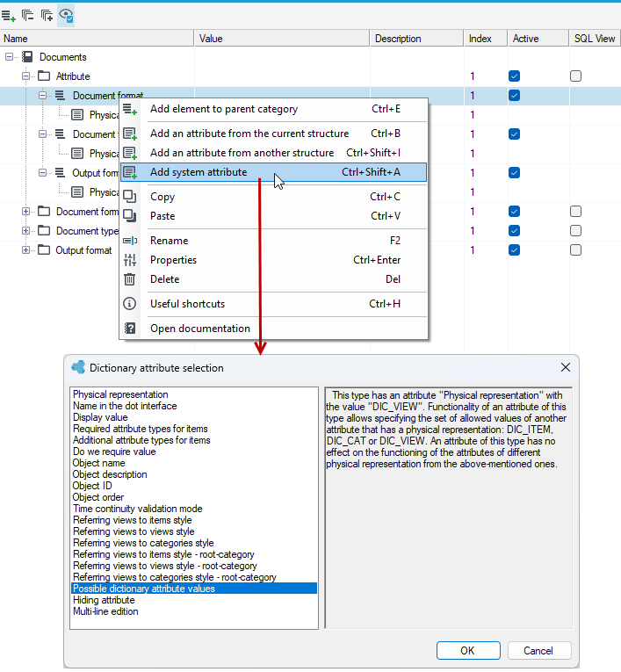Click the info icon for Useful shortcuts
This screenshot has height=672, width=621.
point(129,304)
